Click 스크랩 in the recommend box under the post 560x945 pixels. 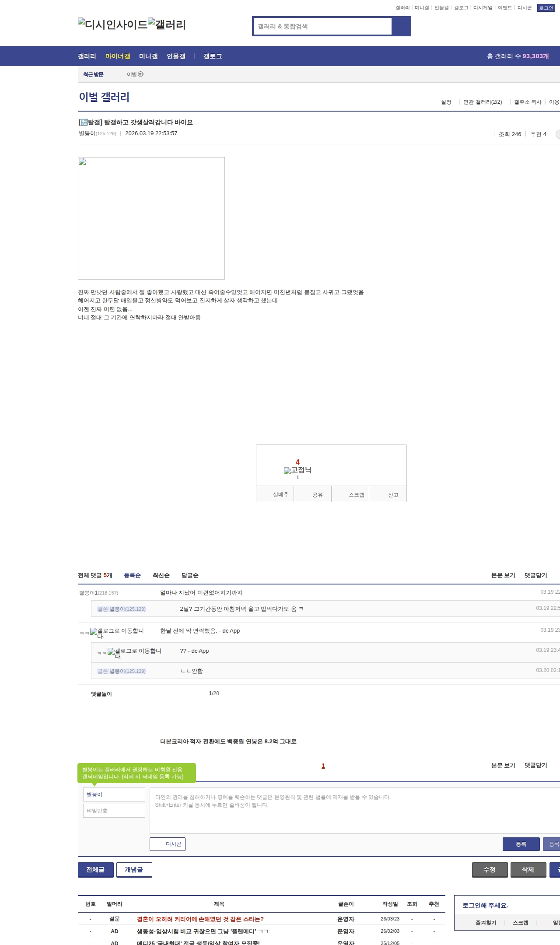pos(350,494)
